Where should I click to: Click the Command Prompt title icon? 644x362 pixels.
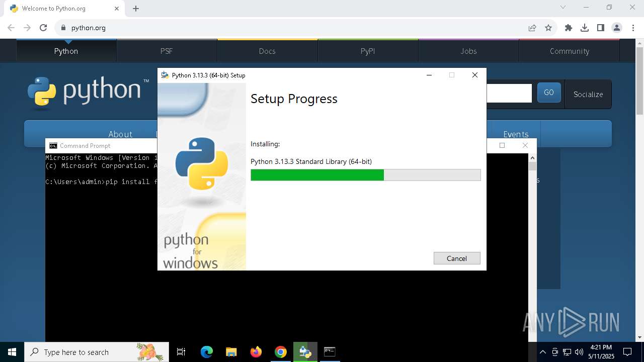(x=53, y=146)
